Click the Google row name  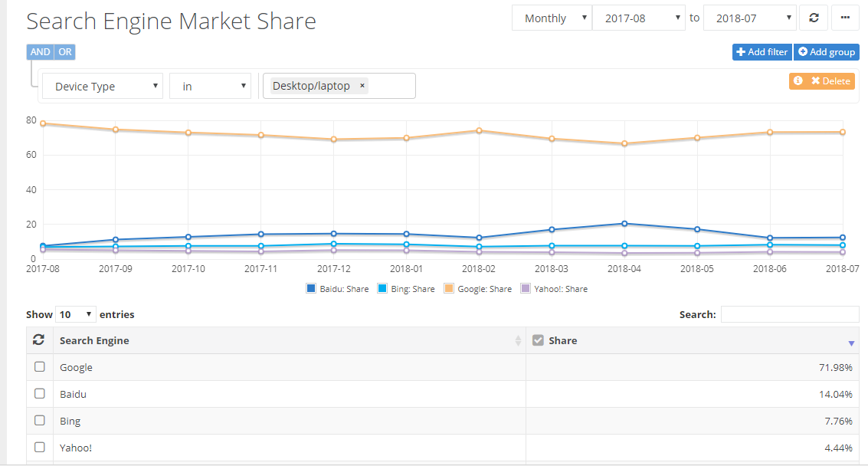76,367
